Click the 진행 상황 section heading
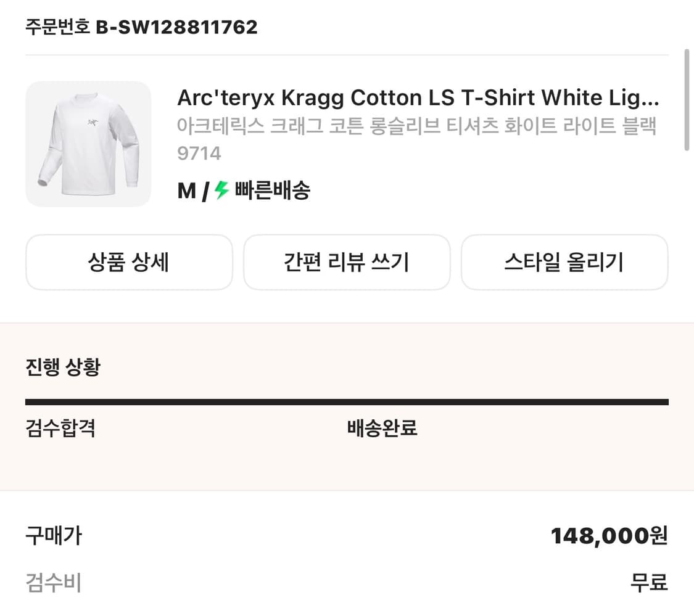The image size is (694, 616). pyautogui.click(x=63, y=368)
